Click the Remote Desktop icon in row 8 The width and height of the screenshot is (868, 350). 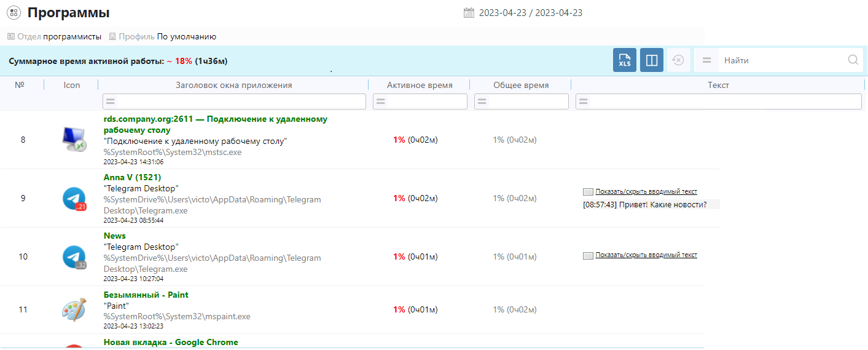[x=74, y=140]
